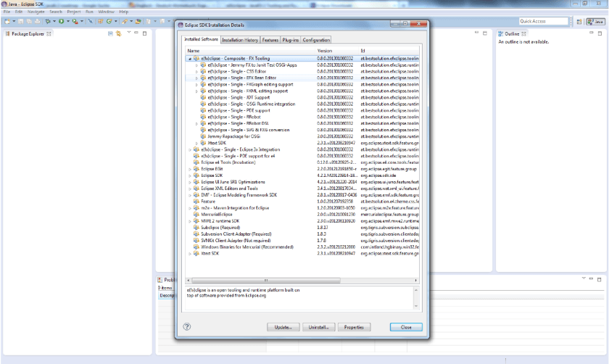Viewport: 609px width, 364px height.
Task: Maximize the editor area
Action: click(x=485, y=33)
